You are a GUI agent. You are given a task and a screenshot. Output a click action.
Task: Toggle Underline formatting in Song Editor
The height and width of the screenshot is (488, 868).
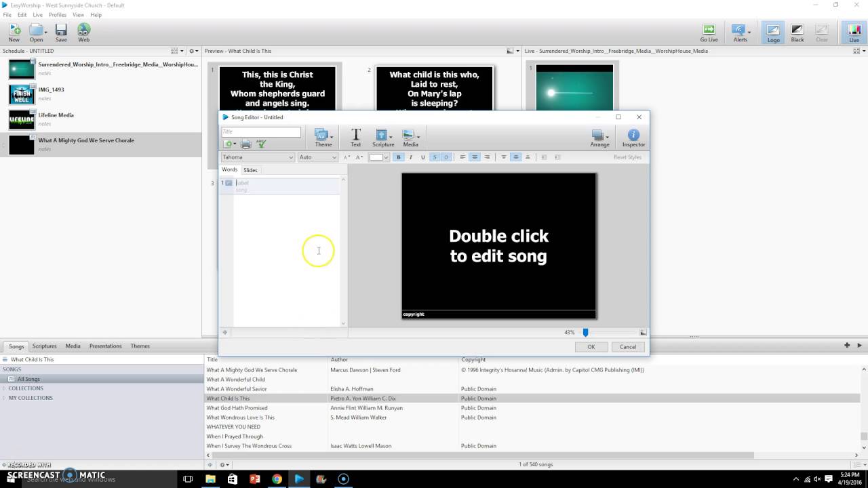422,157
